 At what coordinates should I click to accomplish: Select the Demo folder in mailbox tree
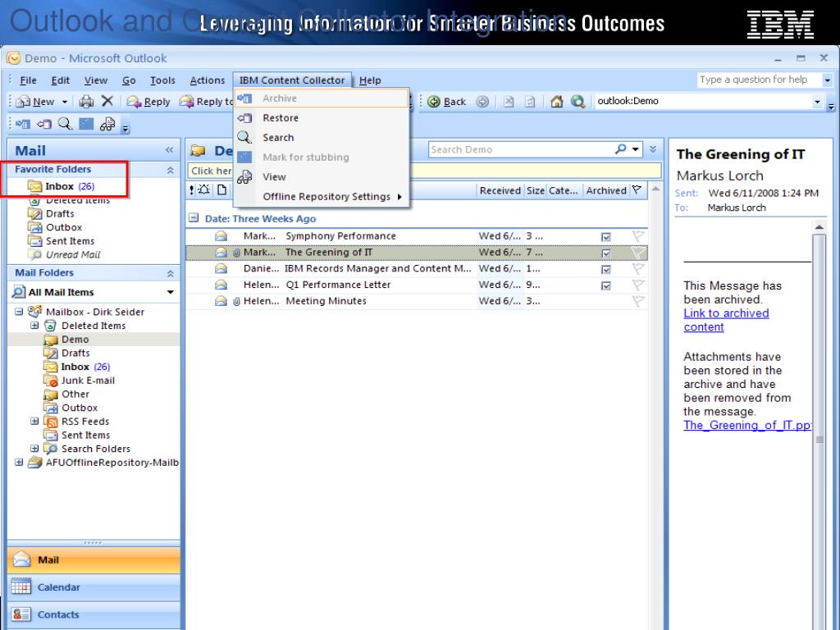coord(66,340)
